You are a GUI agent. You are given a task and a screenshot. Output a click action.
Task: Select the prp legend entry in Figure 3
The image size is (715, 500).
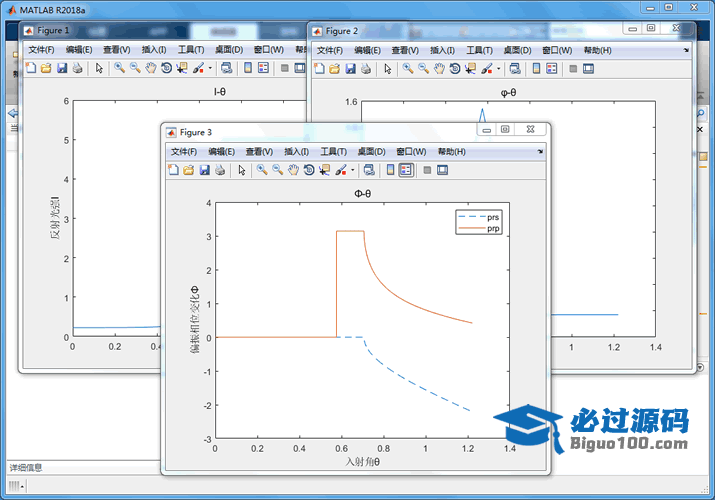coord(479,228)
